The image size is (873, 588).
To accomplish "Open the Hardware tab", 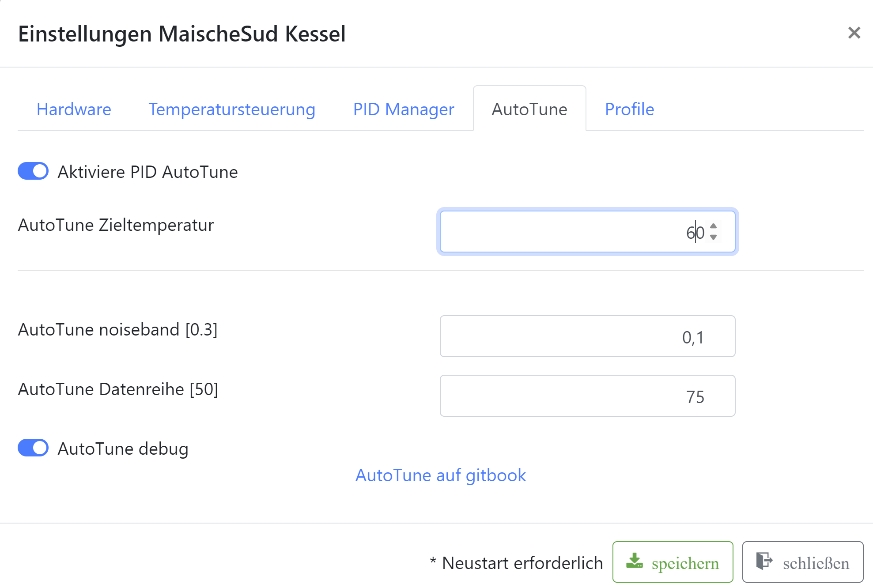I will click(x=74, y=109).
